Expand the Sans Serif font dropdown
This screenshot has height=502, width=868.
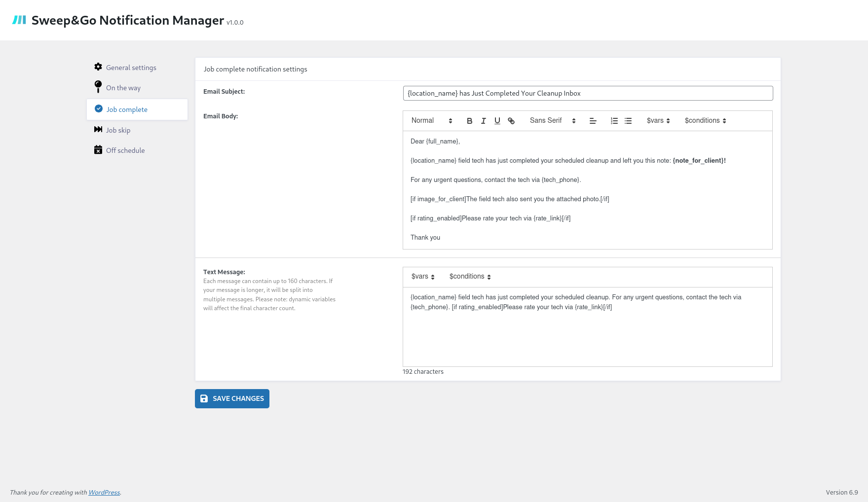(552, 121)
